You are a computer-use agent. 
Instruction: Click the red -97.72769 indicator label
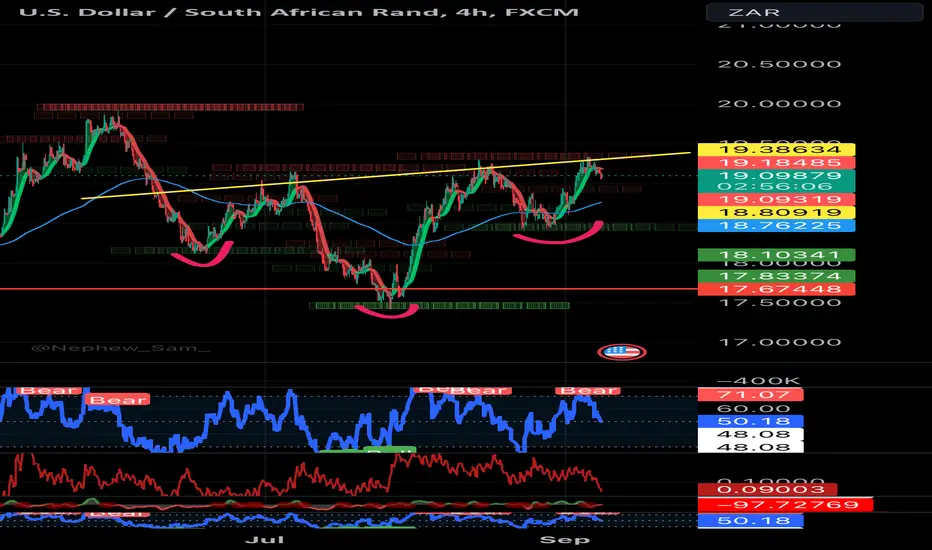[x=785, y=505]
